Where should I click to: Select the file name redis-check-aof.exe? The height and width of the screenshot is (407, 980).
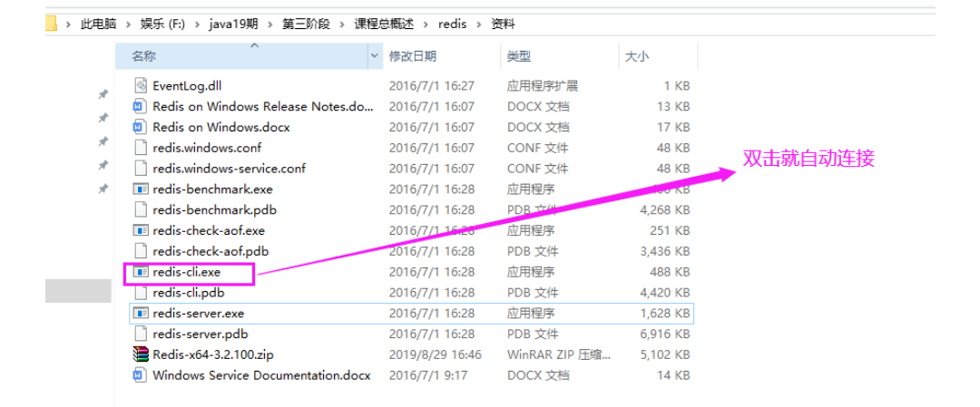pyautogui.click(x=209, y=230)
